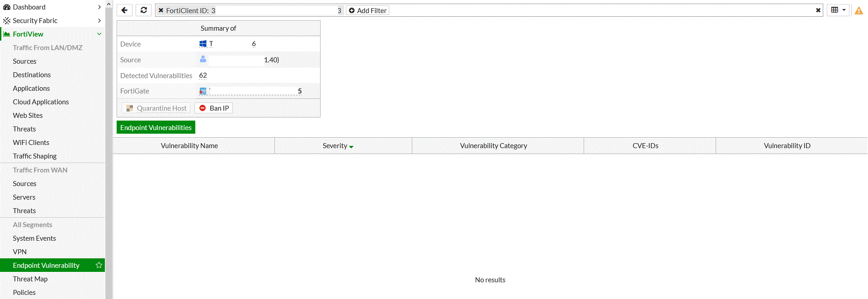Click the Windows device icon

click(x=203, y=44)
